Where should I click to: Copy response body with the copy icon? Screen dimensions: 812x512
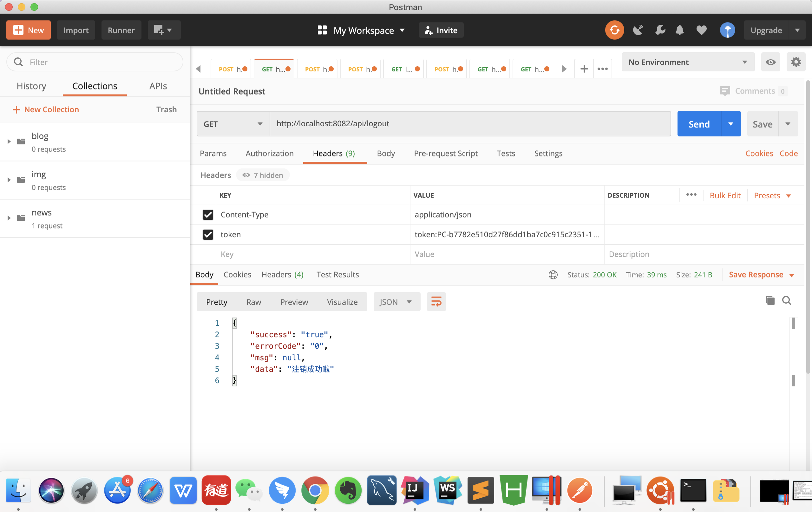click(x=769, y=300)
